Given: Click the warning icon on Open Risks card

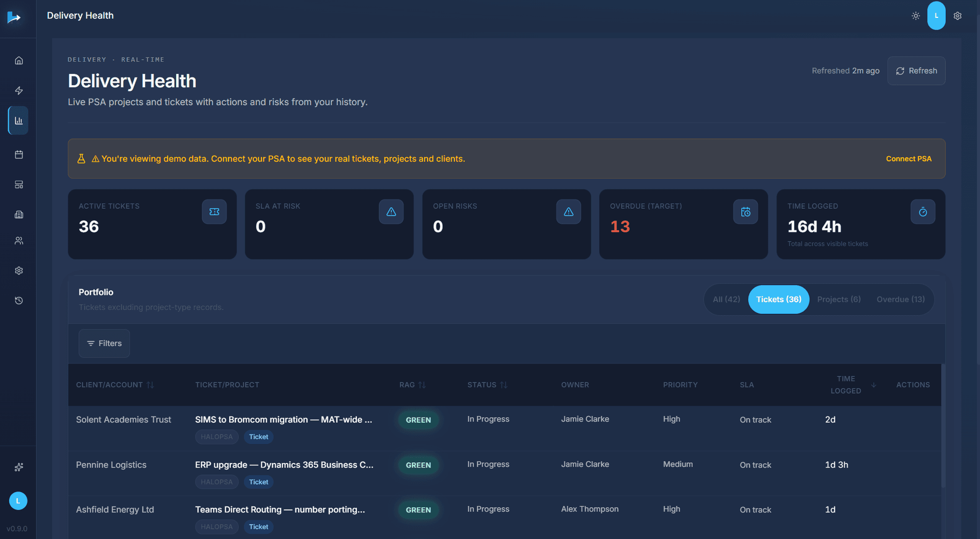Looking at the screenshot, I should 569,212.
